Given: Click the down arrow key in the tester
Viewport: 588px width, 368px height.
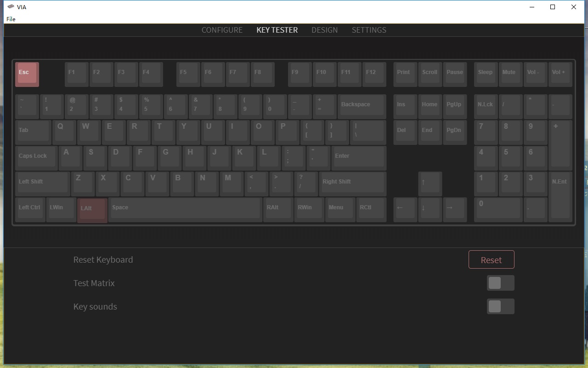Looking at the screenshot, I should pos(430,210).
